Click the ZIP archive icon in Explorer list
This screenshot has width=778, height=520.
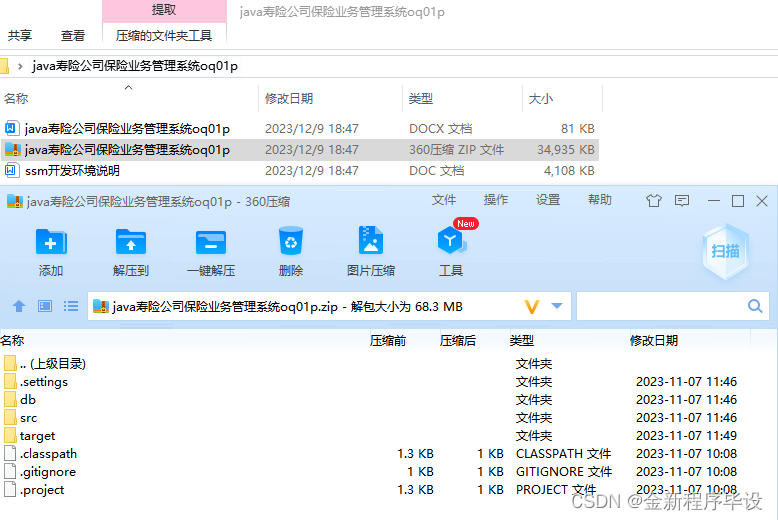click(x=12, y=149)
